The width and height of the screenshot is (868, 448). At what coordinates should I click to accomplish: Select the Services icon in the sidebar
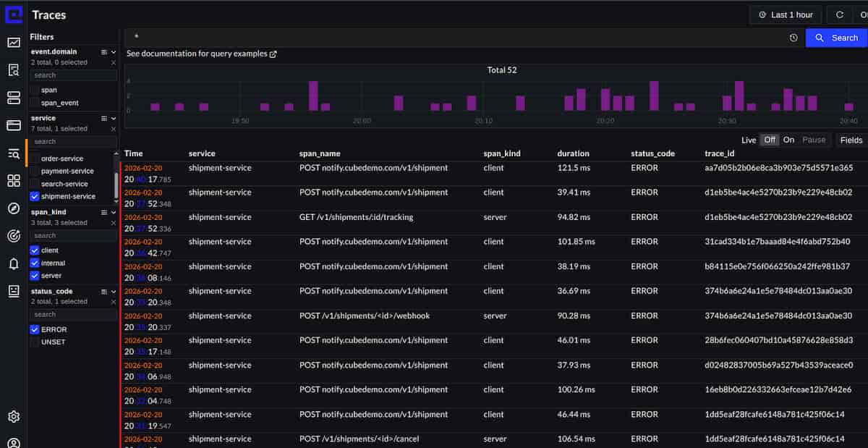pyautogui.click(x=13, y=97)
